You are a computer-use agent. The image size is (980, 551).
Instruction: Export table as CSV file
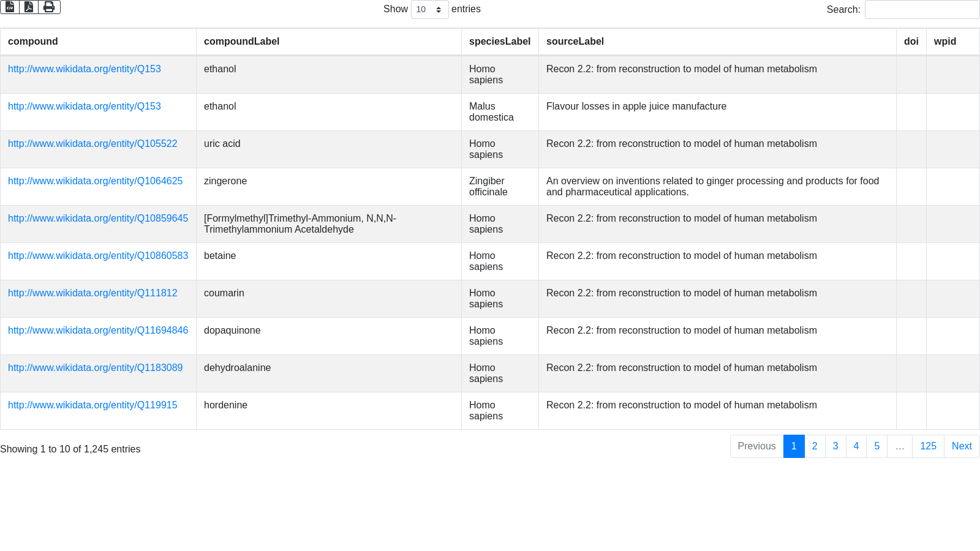point(10,7)
